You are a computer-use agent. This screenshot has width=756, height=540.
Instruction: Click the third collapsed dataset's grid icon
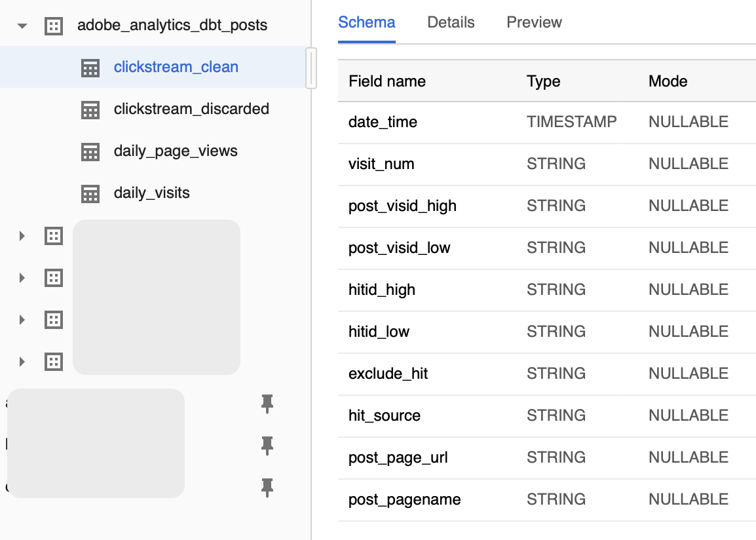coord(54,320)
